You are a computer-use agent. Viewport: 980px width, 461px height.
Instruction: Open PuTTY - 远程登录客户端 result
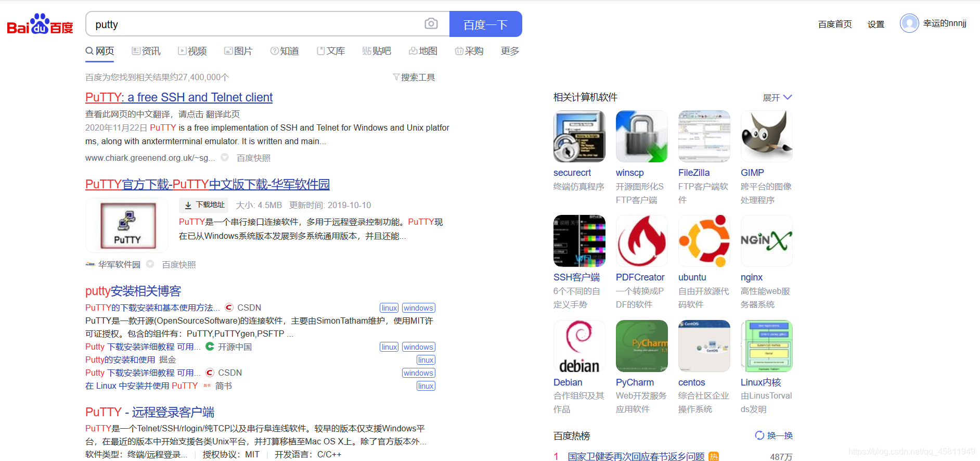(x=150, y=412)
